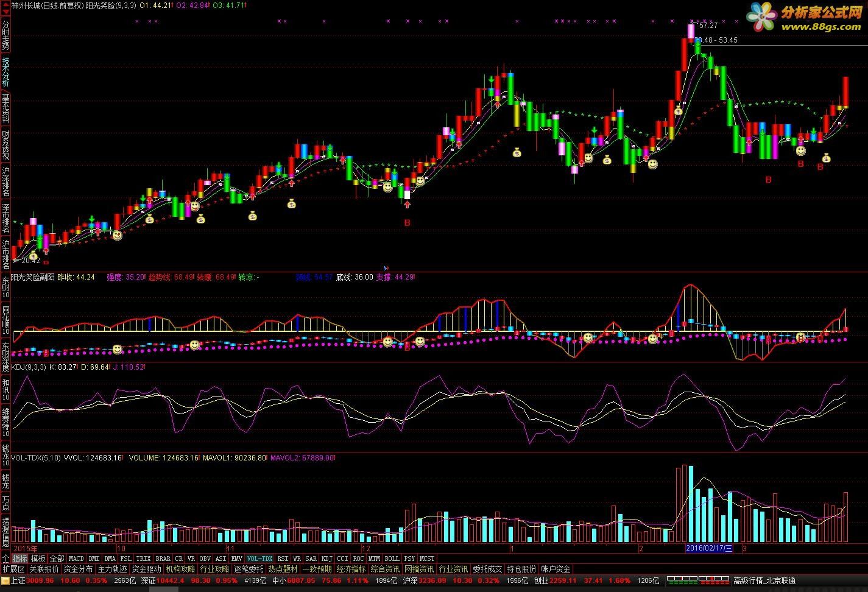Image resolution: width=868 pixels, height=592 pixels.
Task: Switch indicator to TRIX
Action: [x=143, y=559]
